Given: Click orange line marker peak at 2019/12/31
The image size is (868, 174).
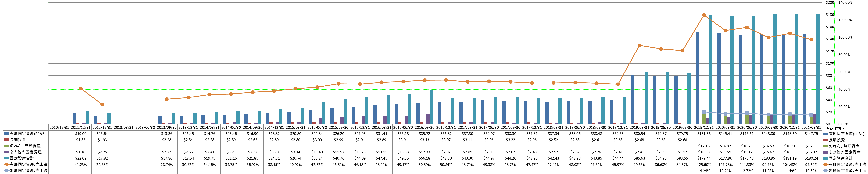Looking at the screenshot, I should pos(704,15).
